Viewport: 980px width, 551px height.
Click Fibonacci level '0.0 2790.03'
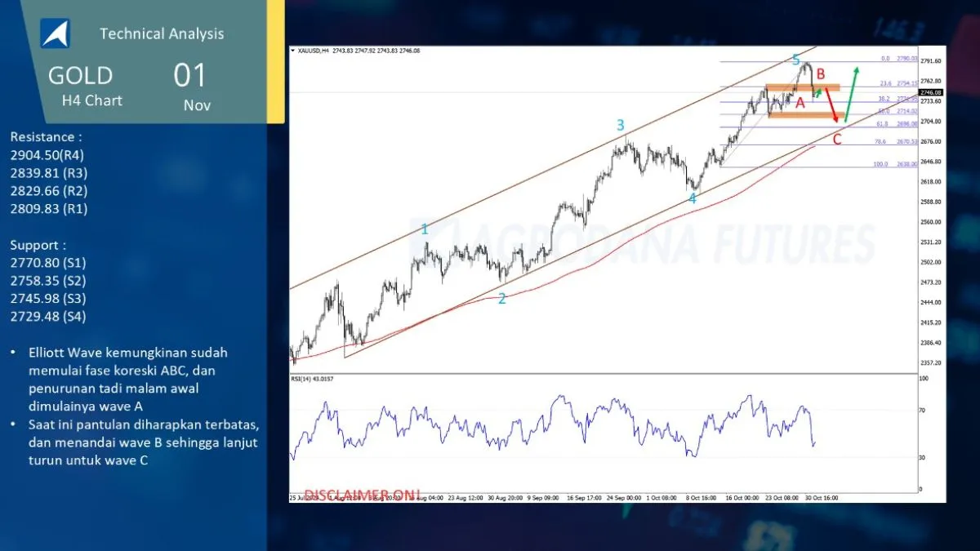coord(899,59)
